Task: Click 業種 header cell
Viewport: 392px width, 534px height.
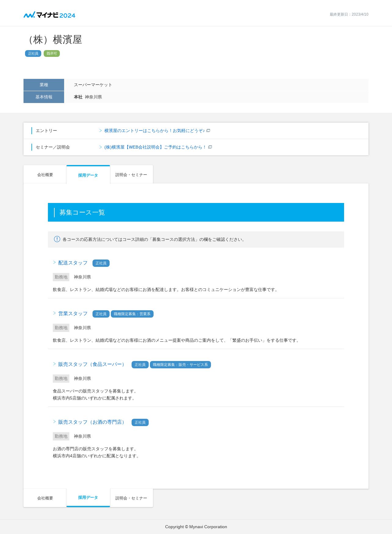Action: click(44, 85)
